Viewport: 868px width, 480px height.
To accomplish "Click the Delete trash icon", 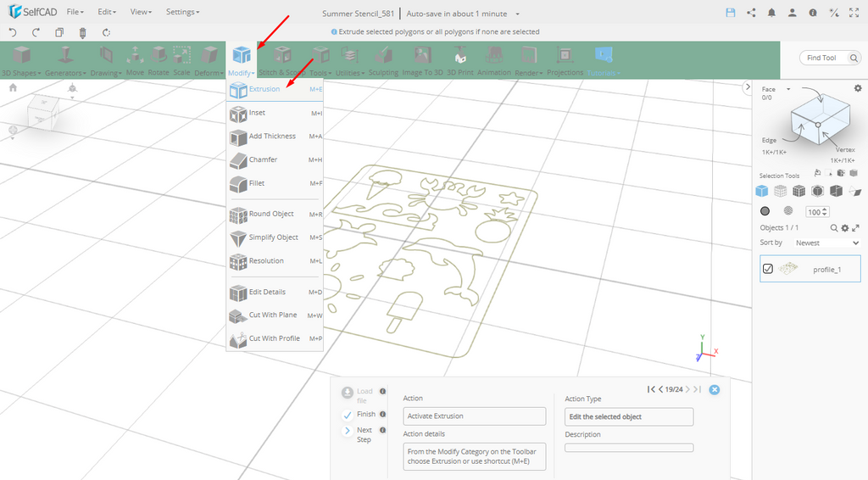I will click(x=82, y=33).
